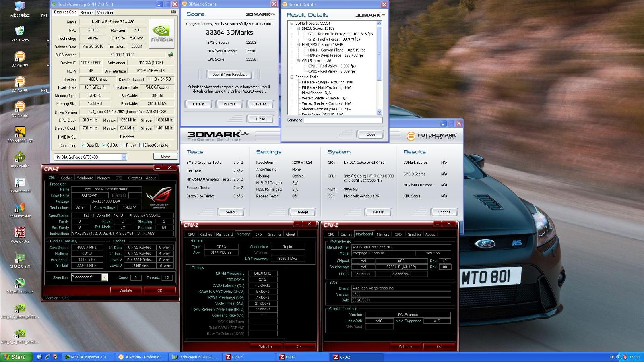644x362 pixels.
Task: Click the Submit Your Results button
Action: point(229,74)
